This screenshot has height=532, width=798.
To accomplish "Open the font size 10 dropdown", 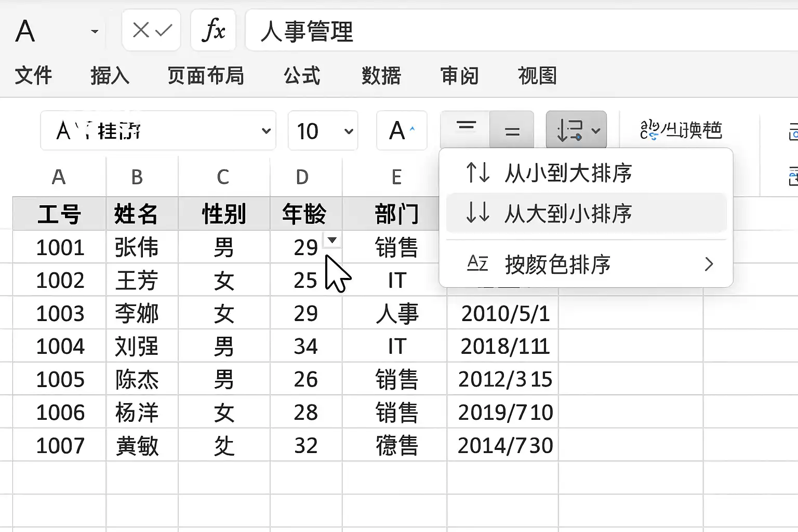I will [323, 130].
